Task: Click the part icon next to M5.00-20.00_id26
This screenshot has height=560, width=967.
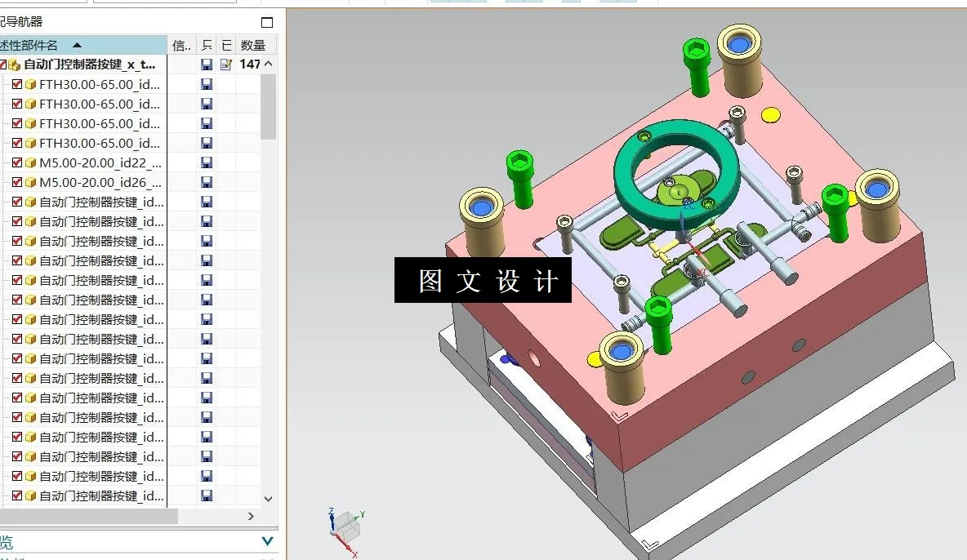Action: pos(31,182)
